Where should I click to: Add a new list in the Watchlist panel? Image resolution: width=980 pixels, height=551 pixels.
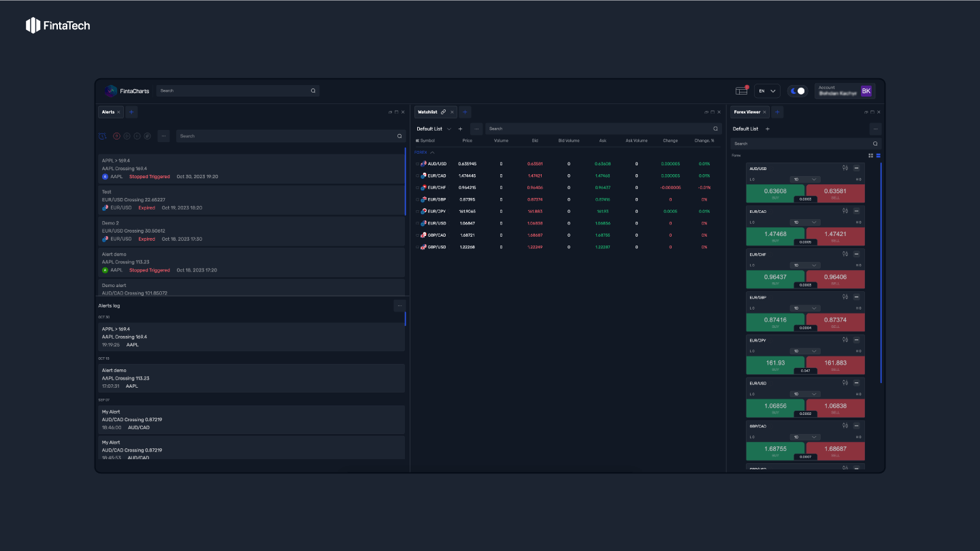click(x=460, y=129)
